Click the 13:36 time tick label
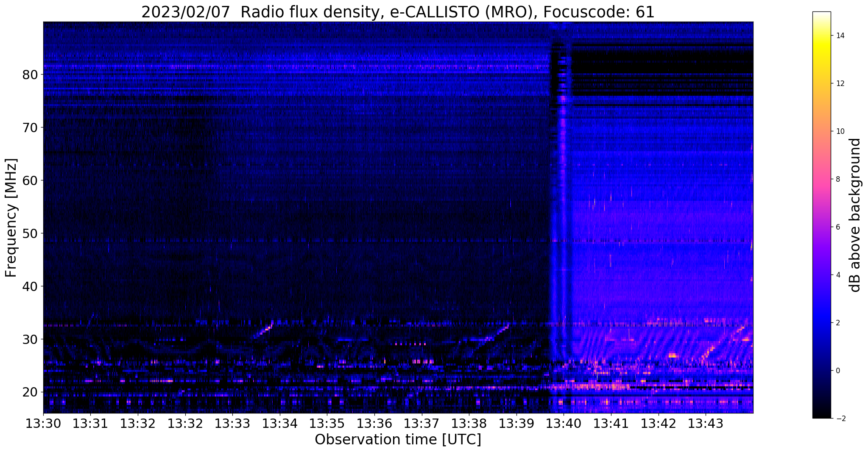The image size is (868, 452). pyautogui.click(x=374, y=423)
